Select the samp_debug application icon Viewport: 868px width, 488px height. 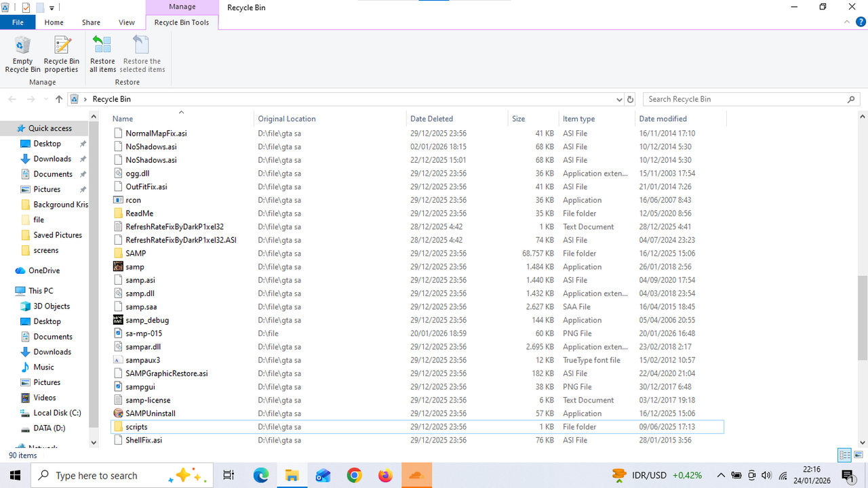tap(118, 320)
